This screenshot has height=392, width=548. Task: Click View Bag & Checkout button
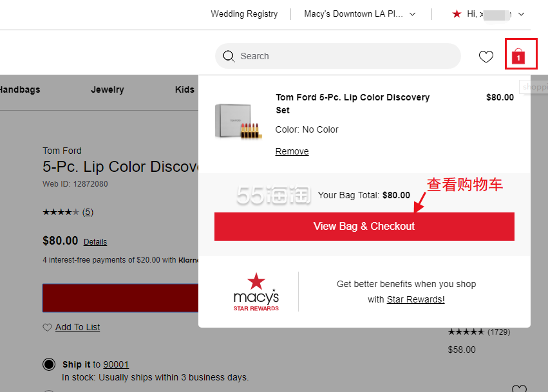[x=364, y=227]
